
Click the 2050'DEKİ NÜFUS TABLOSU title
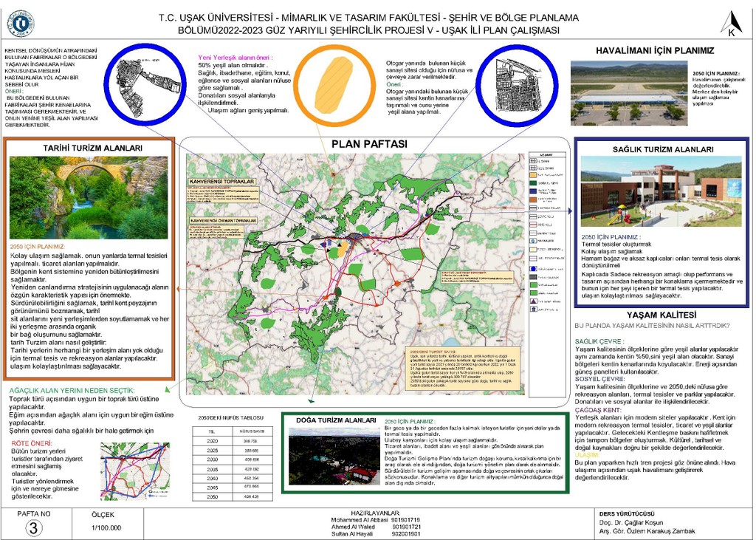coord(230,418)
